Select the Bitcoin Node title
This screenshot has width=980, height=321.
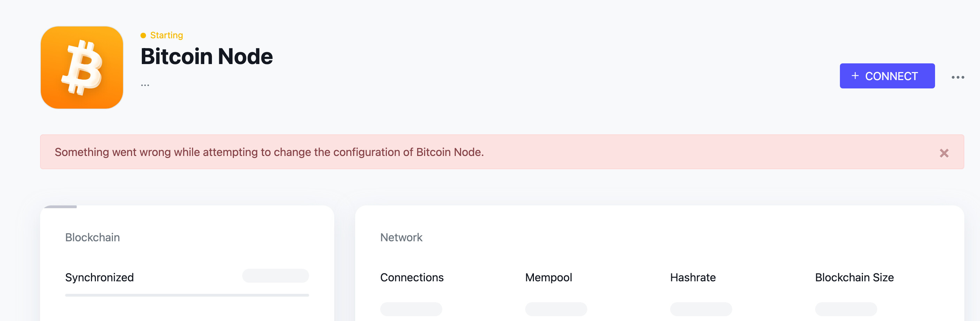(207, 56)
